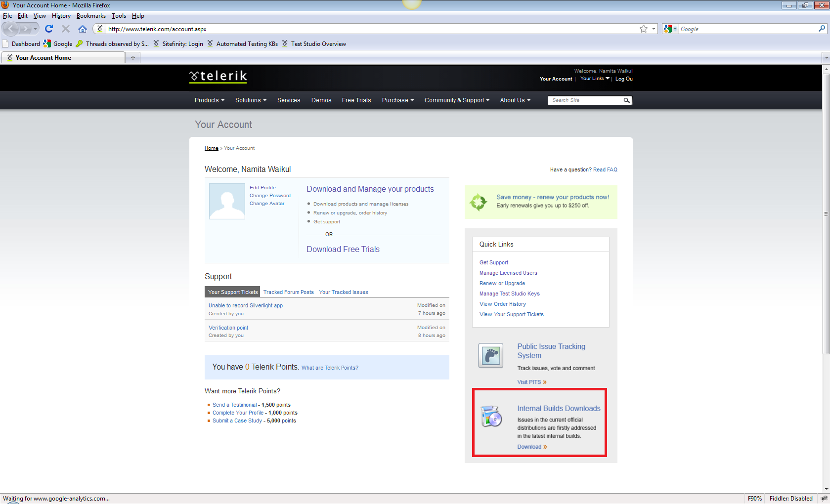Click the Demos nav item
The width and height of the screenshot is (830, 504).
point(321,100)
